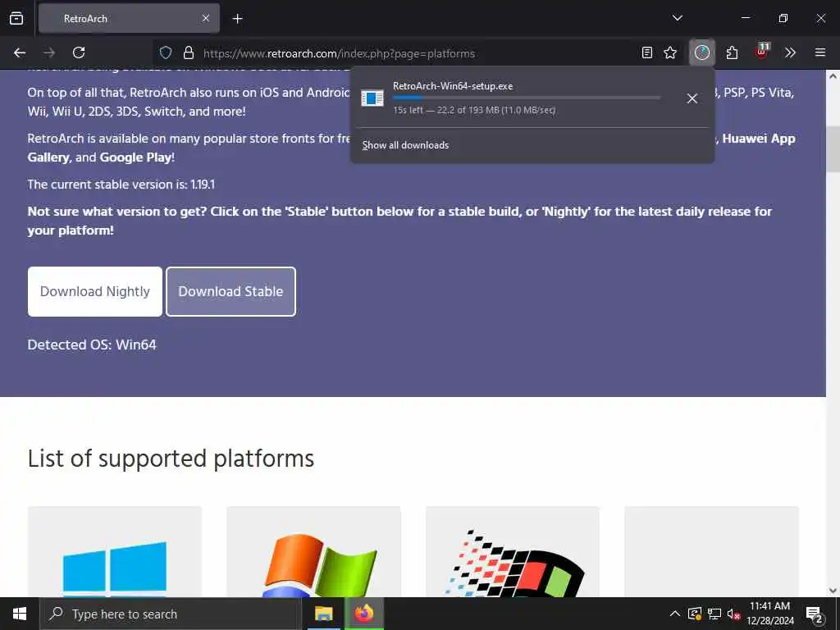Image resolution: width=840 pixels, height=630 pixels.
Task: Expand the list all tabs dropdown
Action: point(678,18)
